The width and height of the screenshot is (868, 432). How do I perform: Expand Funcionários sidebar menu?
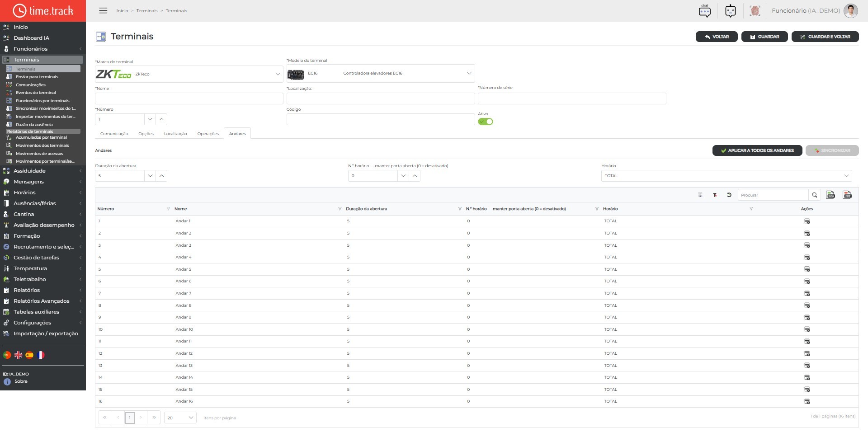pos(42,49)
